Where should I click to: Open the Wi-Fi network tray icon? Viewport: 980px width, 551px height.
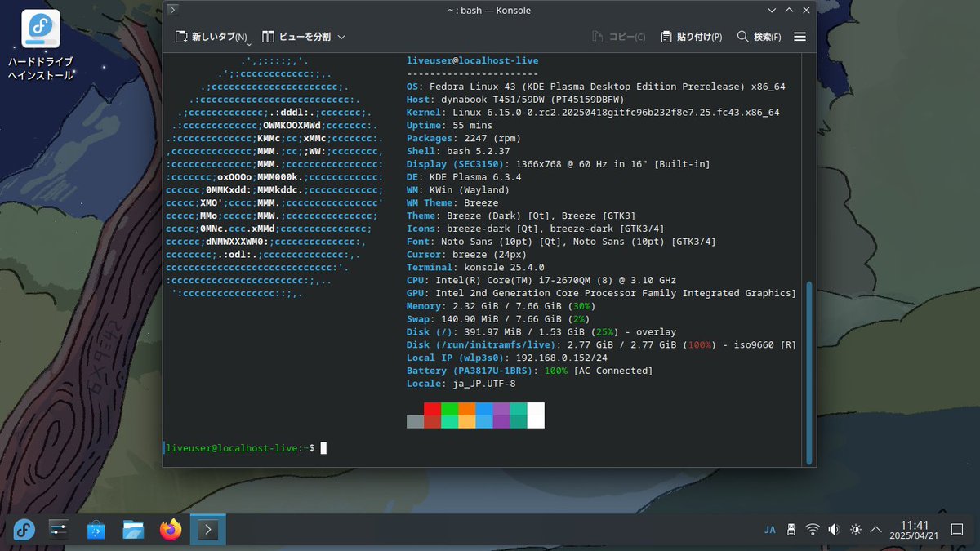pyautogui.click(x=813, y=530)
